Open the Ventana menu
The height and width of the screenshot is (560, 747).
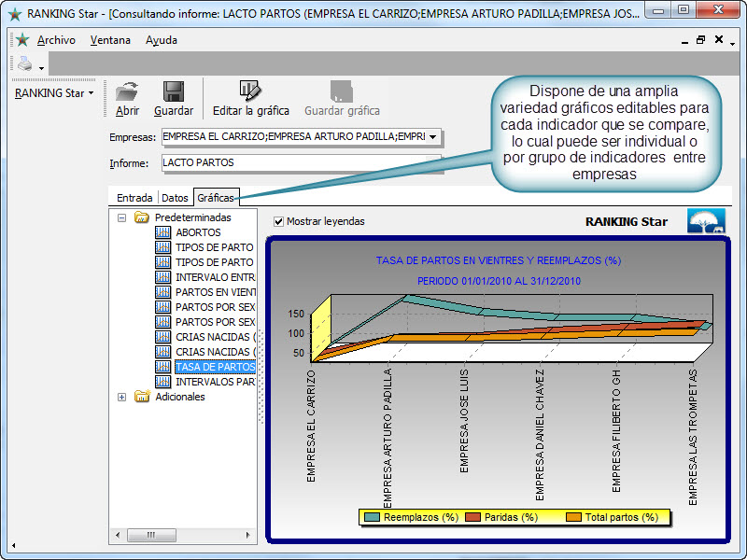click(x=110, y=40)
